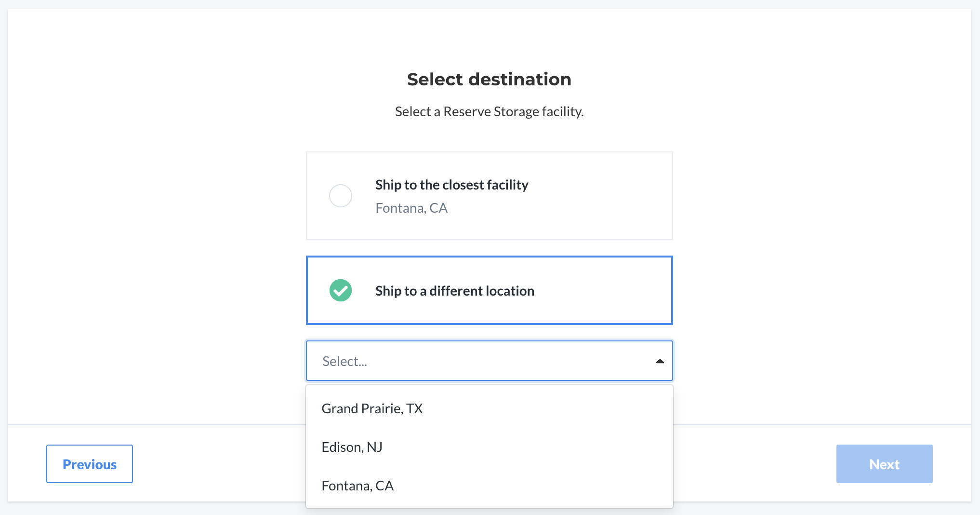The height and width of the screenshot is (515, 980).
Task: Go back with the Previous button
Action: click(90, 464)
